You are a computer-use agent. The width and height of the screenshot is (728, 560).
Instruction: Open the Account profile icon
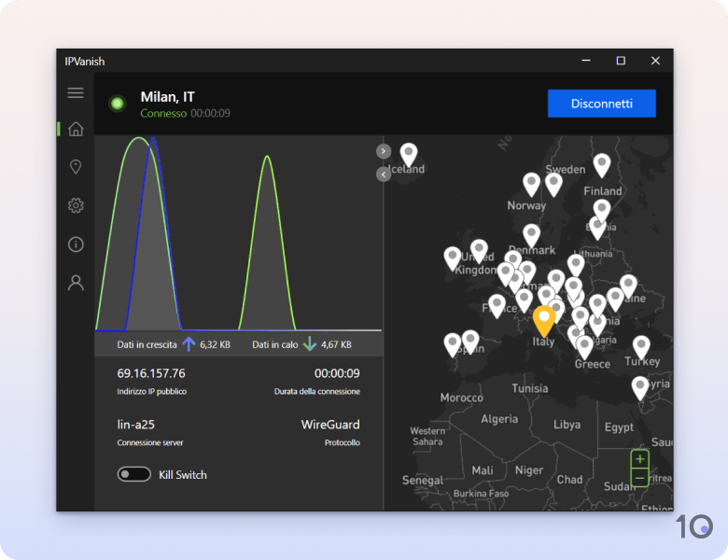76,283
